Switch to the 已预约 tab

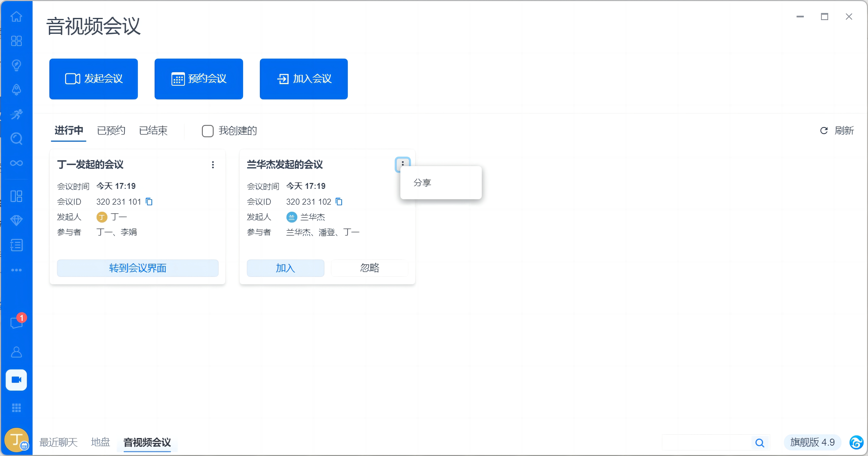[x=111, y=131]
